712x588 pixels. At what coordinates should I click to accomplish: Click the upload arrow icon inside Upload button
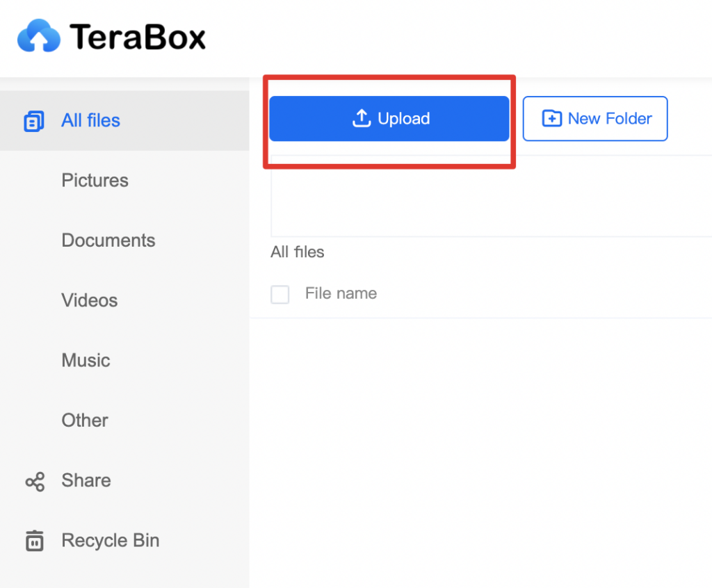coord(362,118)
